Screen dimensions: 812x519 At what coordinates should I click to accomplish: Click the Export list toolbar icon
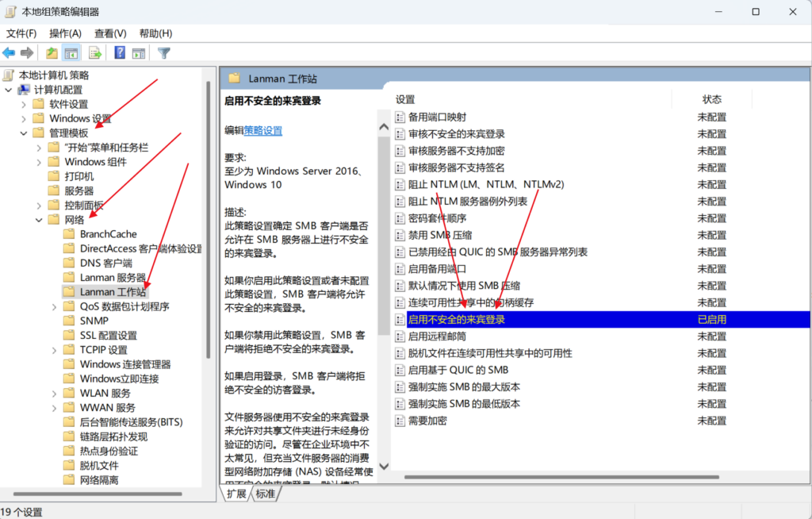pos(95,53)
